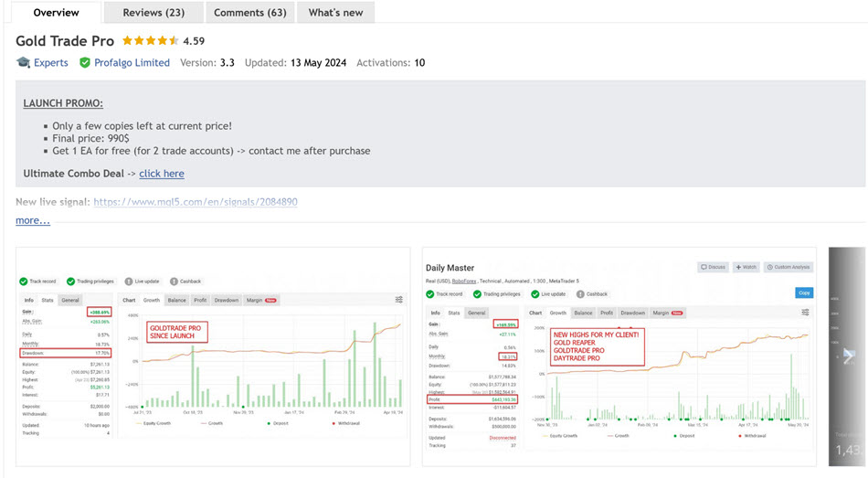Expand the description with 'more...'
This screenshot has height=478, width=868.
point(33,220)
